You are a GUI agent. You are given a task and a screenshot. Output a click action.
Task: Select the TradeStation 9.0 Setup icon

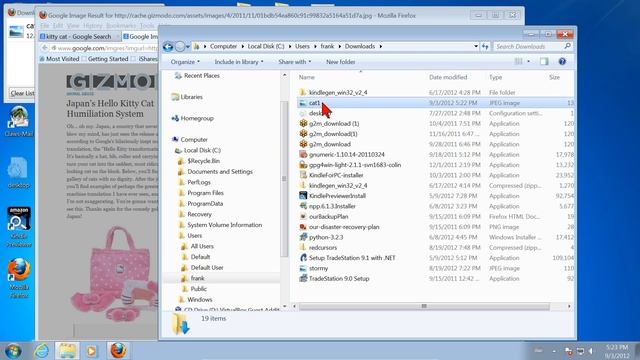(x=303, y=278)
